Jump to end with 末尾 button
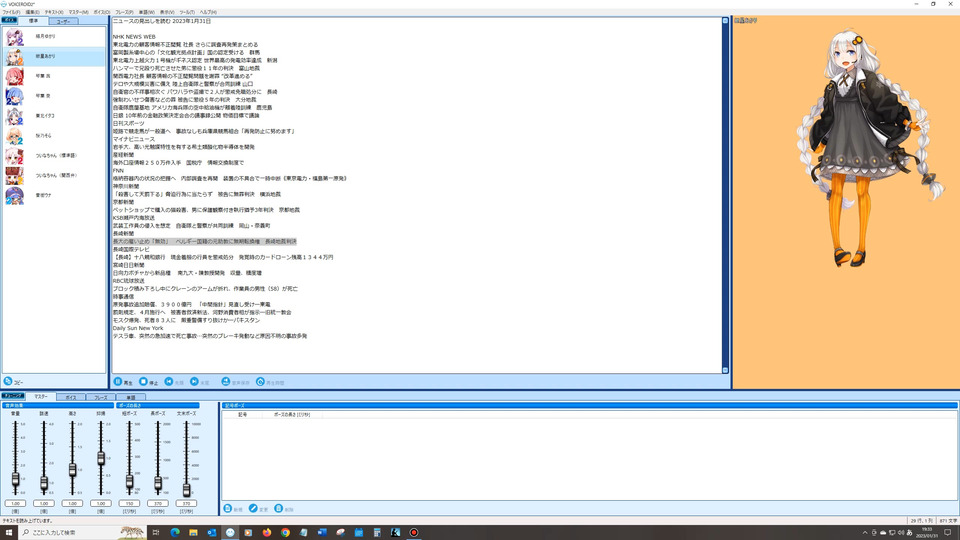Screen dimensions: 960x540 click(200, 381)
